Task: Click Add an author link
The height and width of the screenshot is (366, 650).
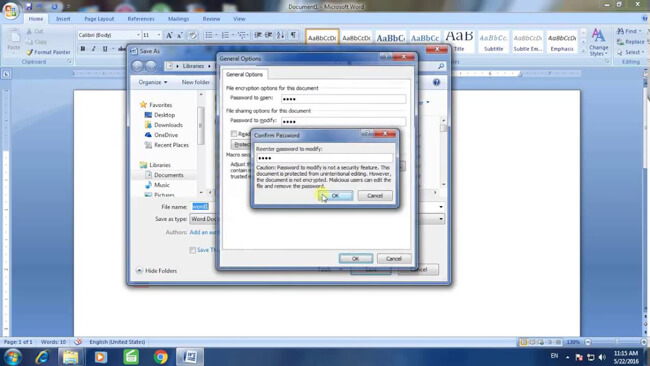Action: [x=204, y=233]
